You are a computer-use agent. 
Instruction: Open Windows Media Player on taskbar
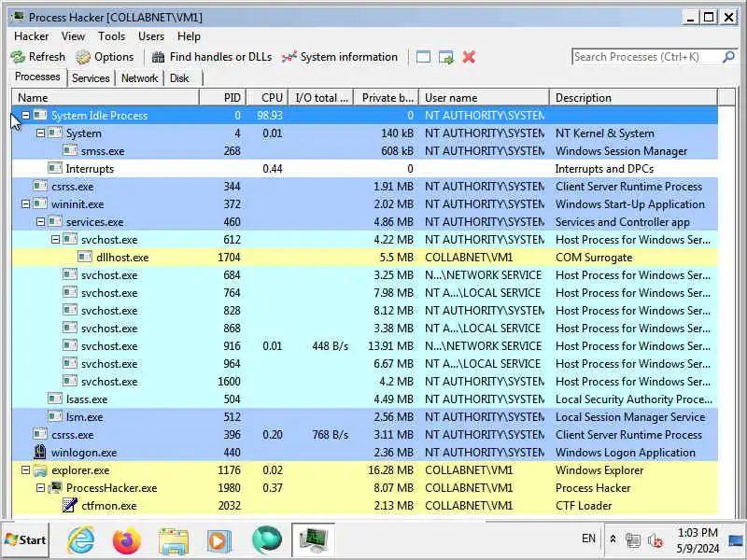pyautogui.click(x=219, y=541)
